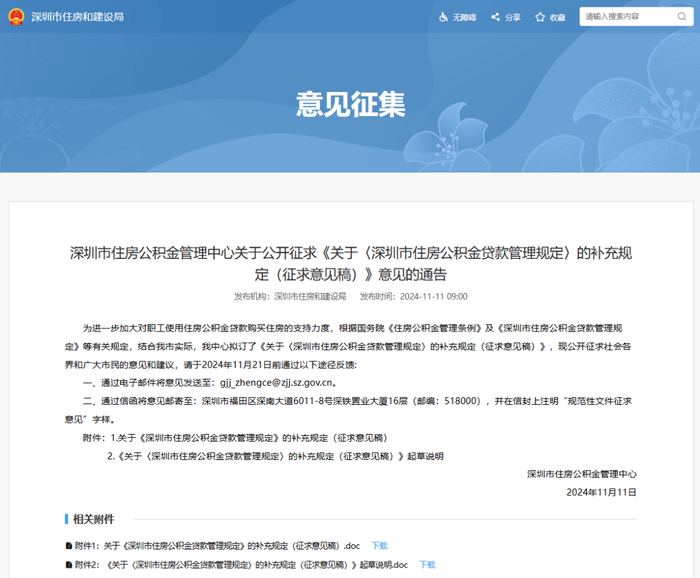Click 发布时间 2024-11-11 09:00 text

coord(413,296)
